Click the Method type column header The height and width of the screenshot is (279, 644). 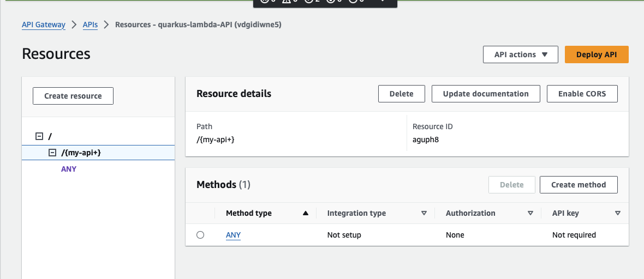point(249,214)
